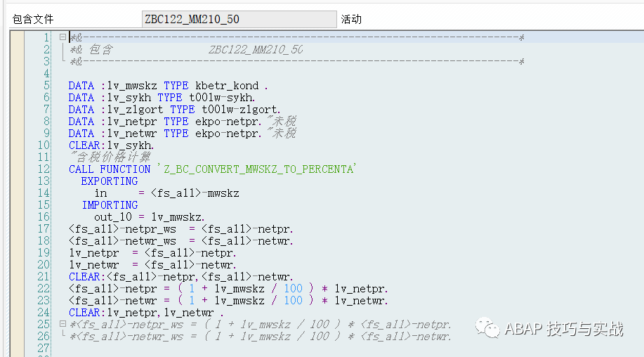Click the '包含文件' label
The height and width of the screenshot is (357, 644).
pos(33,19)
